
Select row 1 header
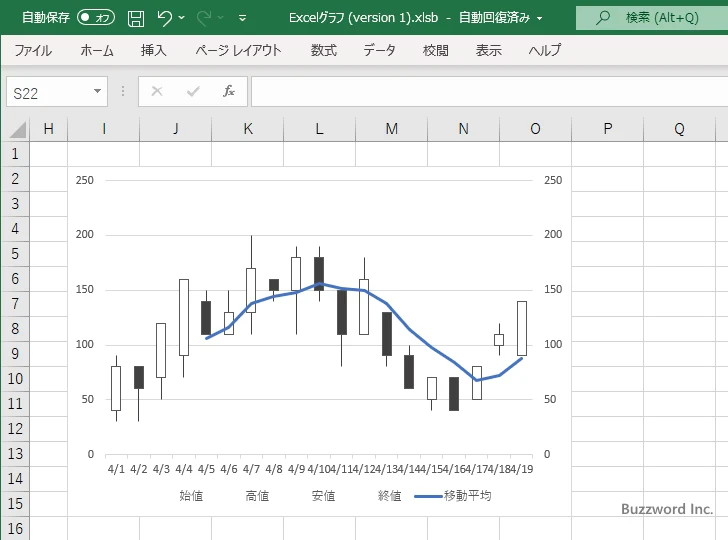point(15,154)
